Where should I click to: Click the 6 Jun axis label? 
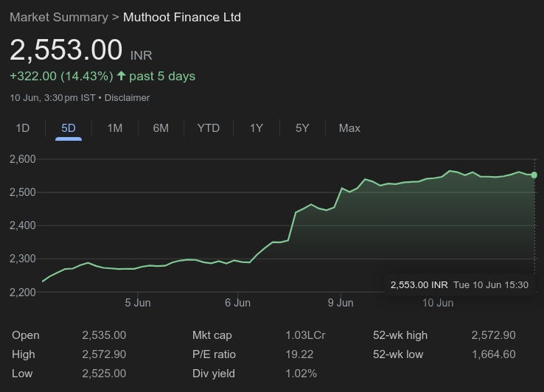(x=237, y=303)
